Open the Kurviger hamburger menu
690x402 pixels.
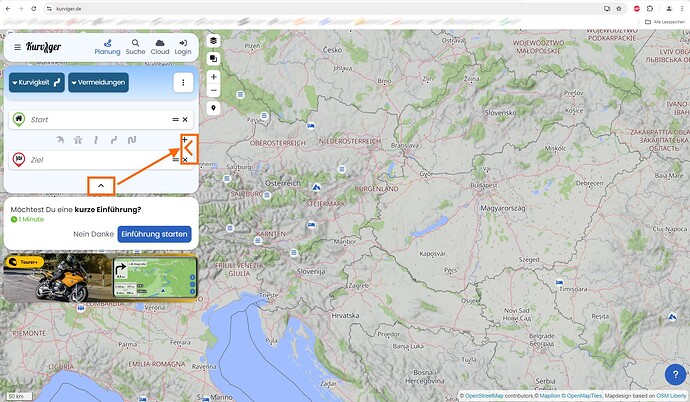pyautogui.click(x=17, y=47)
